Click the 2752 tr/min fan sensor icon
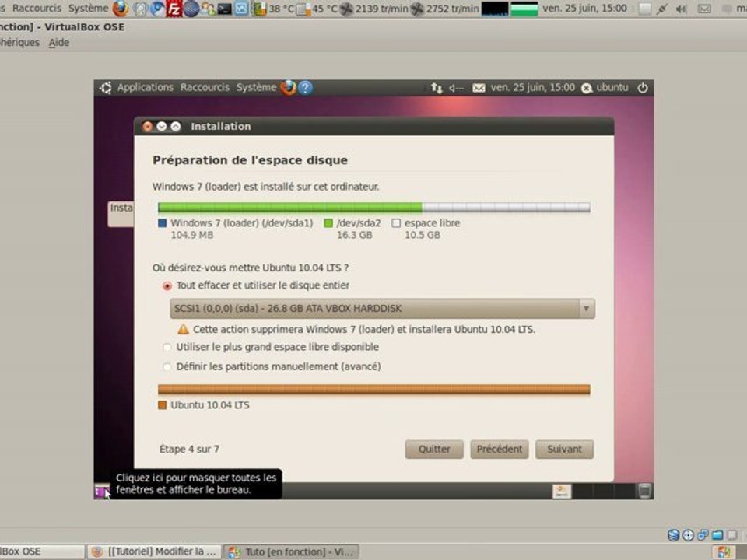The width and height of the screenshot is (747, 560). pos(417,9)
